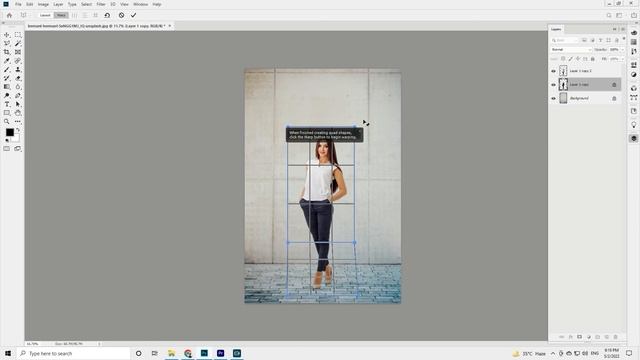Select the Crop tool

point(7,52)
